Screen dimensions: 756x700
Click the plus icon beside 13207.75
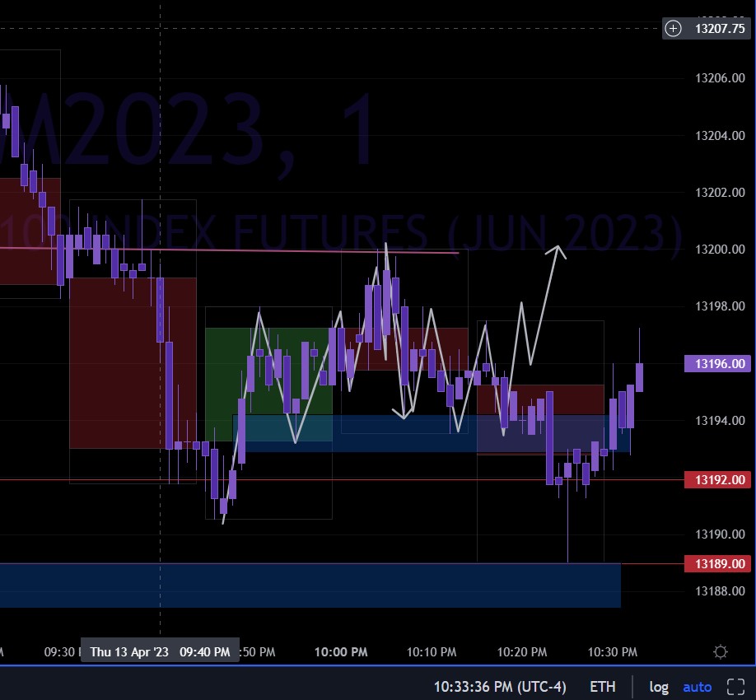(673, 29)
